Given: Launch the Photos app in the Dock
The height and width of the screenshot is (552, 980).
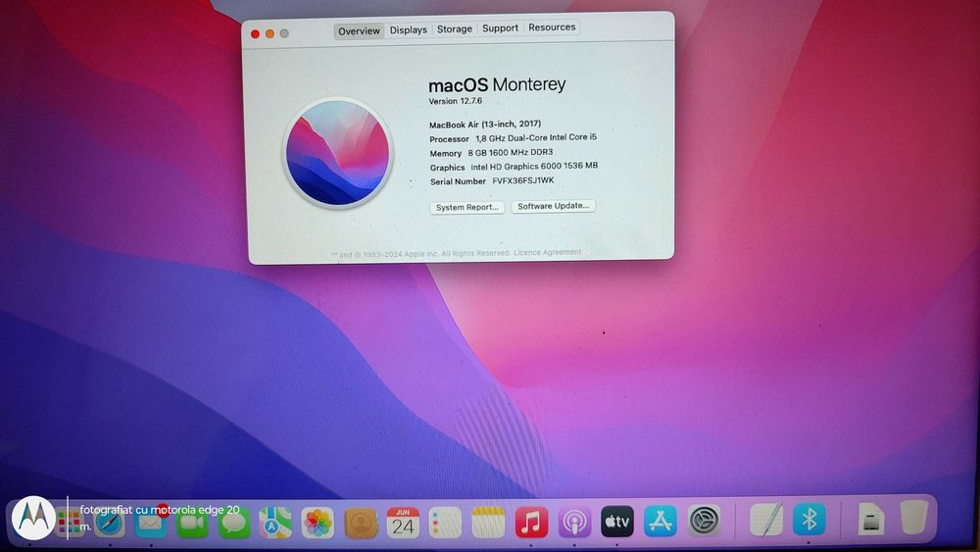Looking at the screenshot, I should 318,523.
